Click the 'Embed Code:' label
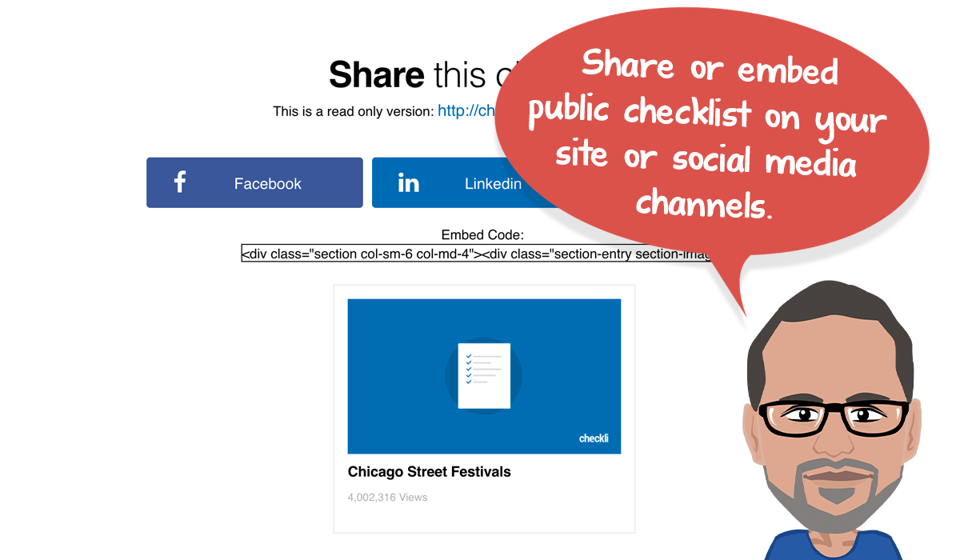This screenshot has height=560, width=960. point(482,235)
